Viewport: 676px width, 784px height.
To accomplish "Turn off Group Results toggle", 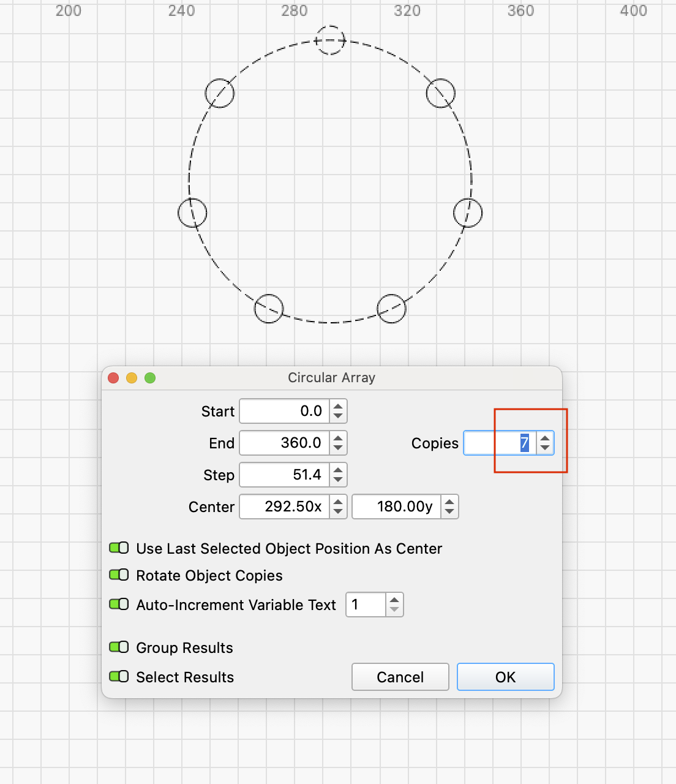I will [119, 647].
